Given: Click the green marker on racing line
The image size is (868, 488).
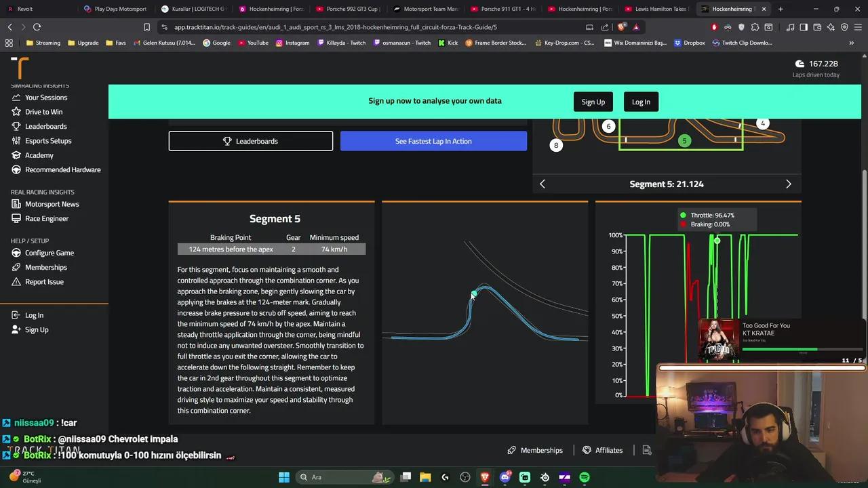Looking at the screenshot, I should pyautogui.click(x=473, y=293).
